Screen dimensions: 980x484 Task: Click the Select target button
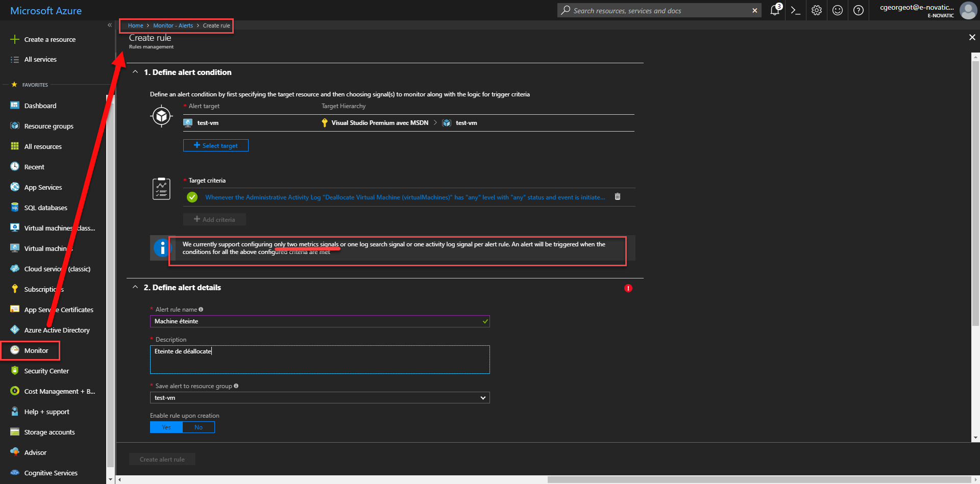[x=216, y=145]
